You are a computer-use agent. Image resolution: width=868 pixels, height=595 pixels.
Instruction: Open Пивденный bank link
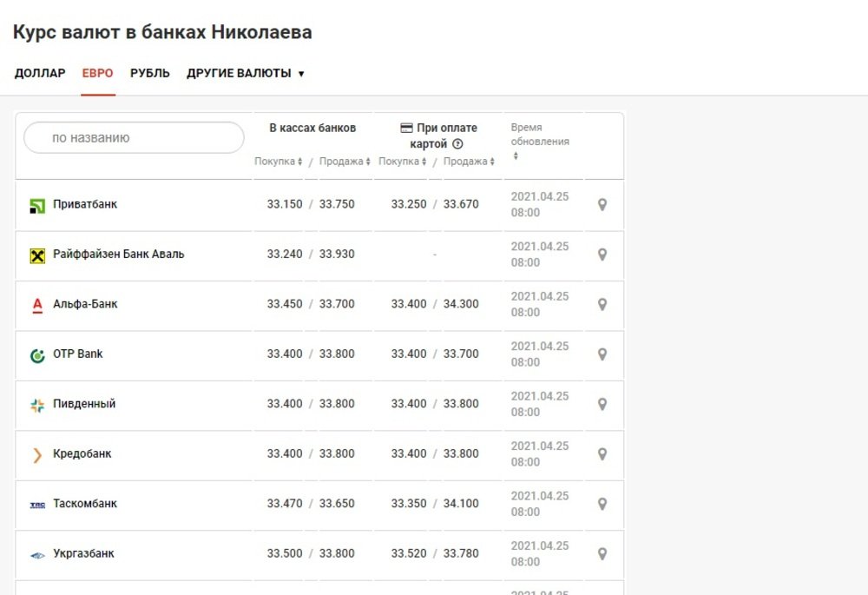point(84,403)
